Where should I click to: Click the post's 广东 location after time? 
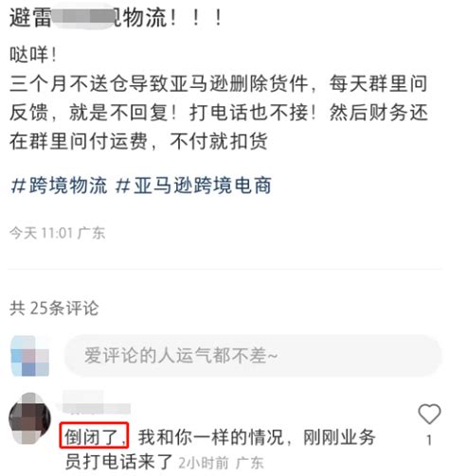point(91,233)
